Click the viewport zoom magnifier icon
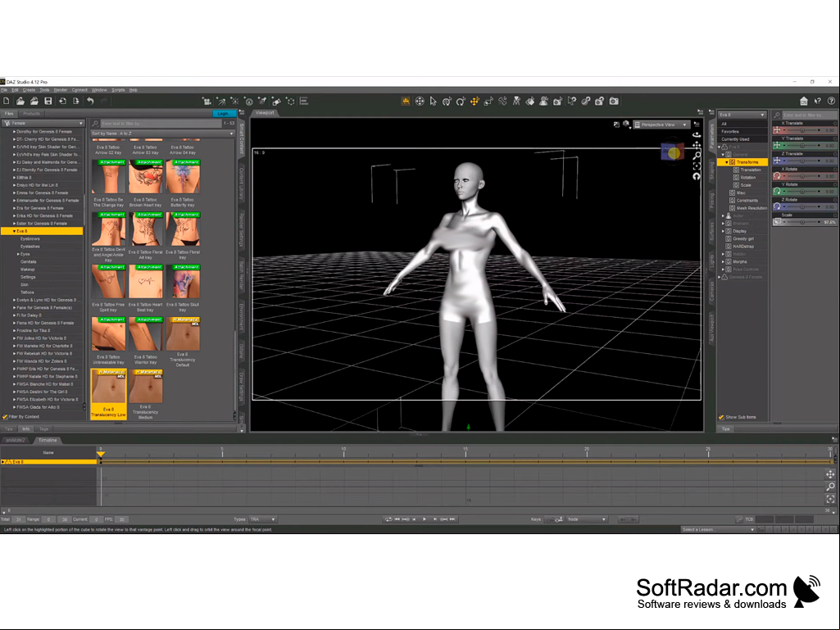The height and width of the screenshot is (630, 840). pos(697,156)
